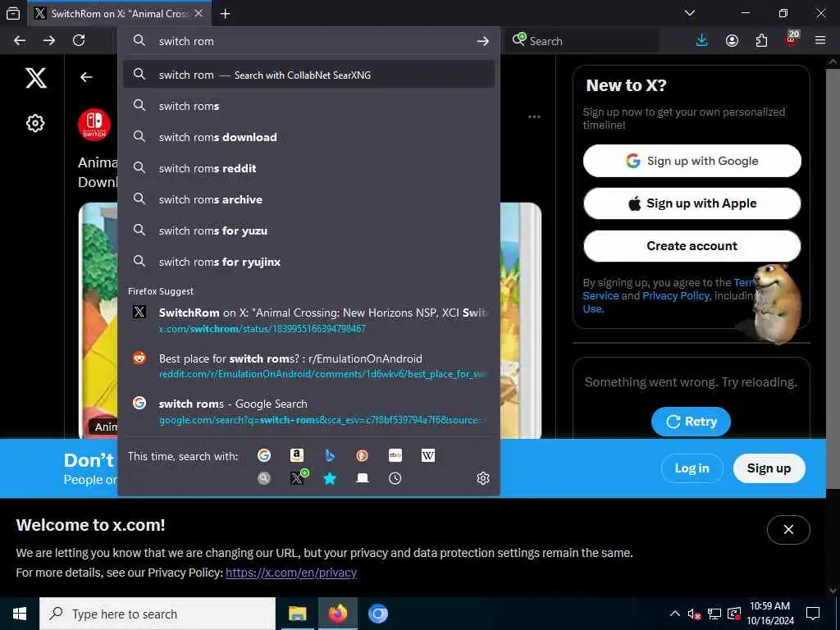Screen dimensions: 840x630
Task: Open the Extensions puzzle icon
Action: 761,41
